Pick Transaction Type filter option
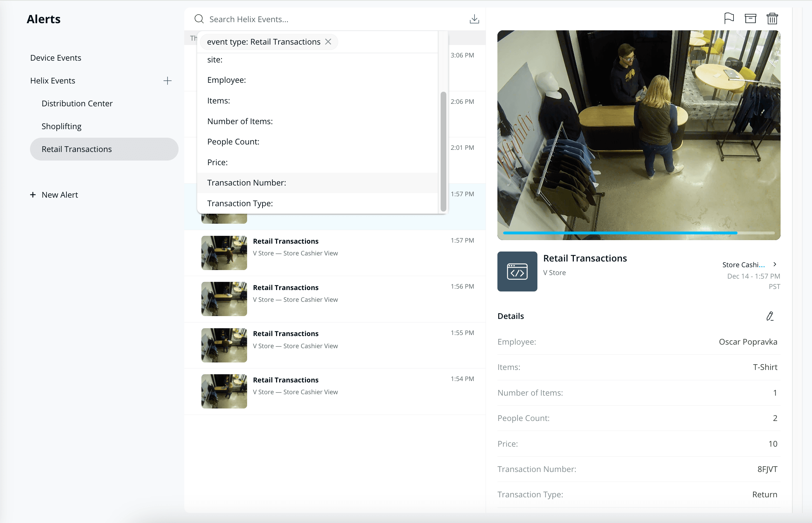 click(x=240, y=203)
